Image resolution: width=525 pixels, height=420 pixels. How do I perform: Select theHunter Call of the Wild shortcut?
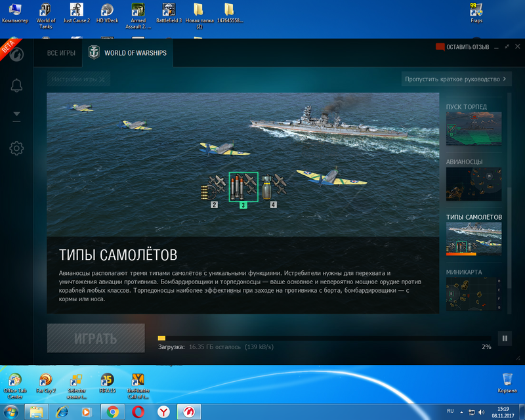pyautogui.click(x=138, y=386)
